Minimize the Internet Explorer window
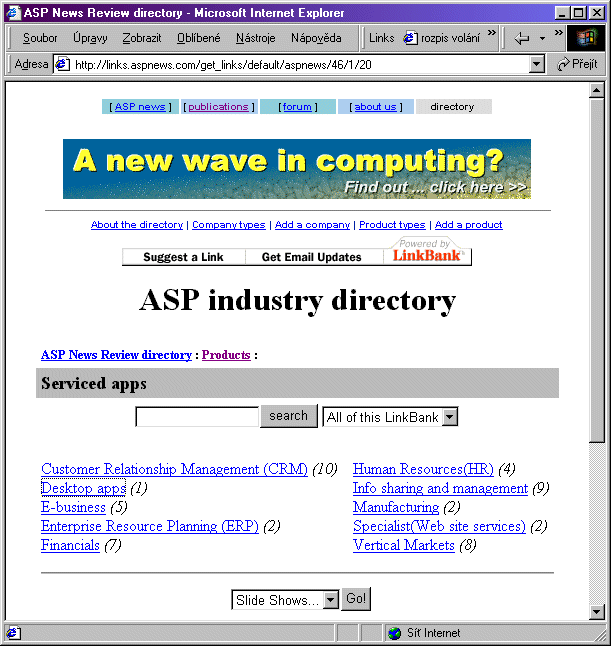The image size is (611, 646). coord(562,13)
